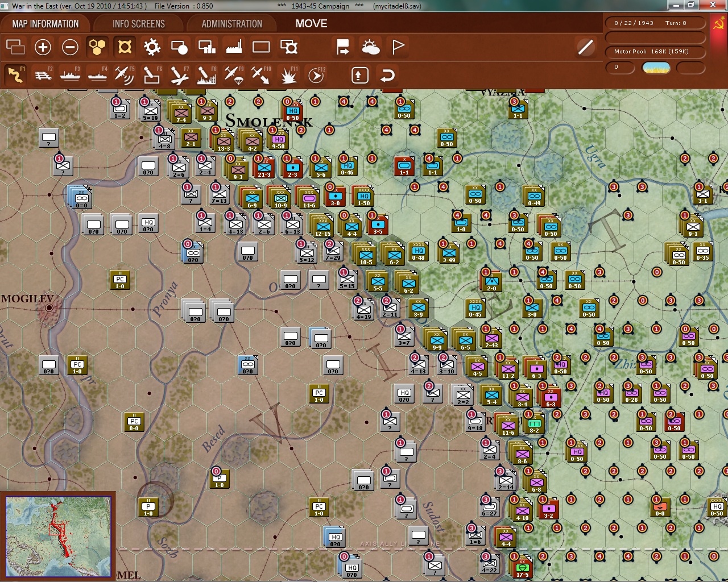The height and width of the screenshot is (582, 728).
Task: Select the 9-18 German unit counter
Action: point(475,422)
